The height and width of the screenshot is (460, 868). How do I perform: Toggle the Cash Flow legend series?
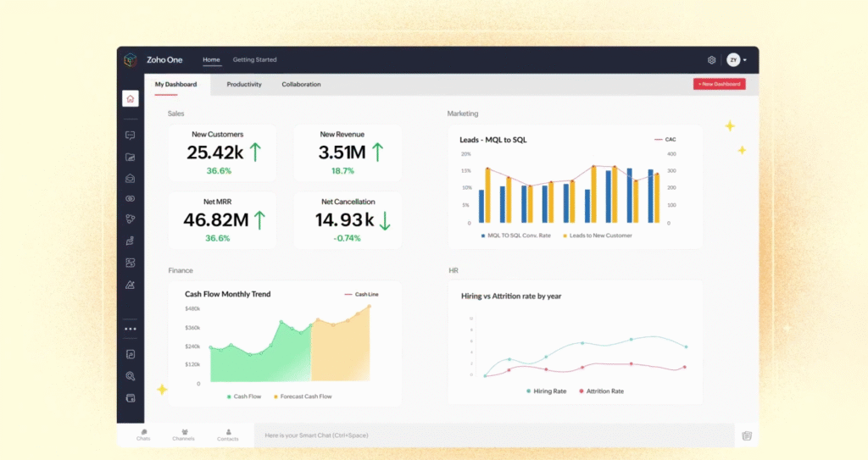coord(244,396)
